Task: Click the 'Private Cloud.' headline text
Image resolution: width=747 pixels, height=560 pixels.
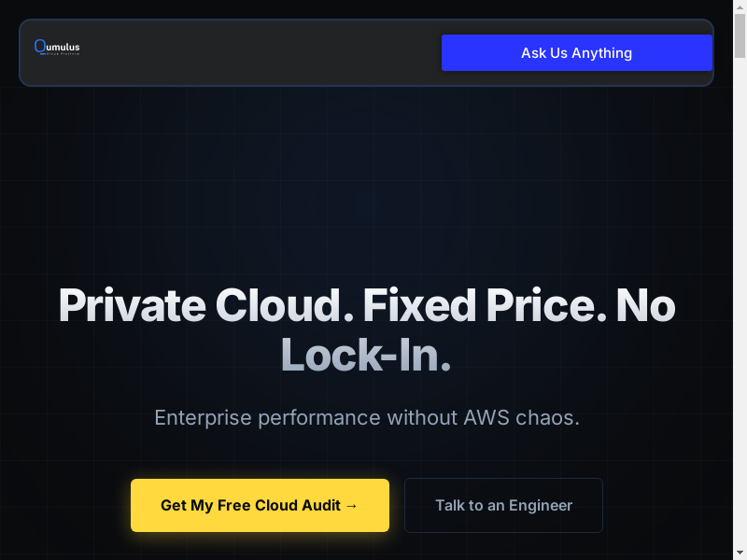Action: 199,306
